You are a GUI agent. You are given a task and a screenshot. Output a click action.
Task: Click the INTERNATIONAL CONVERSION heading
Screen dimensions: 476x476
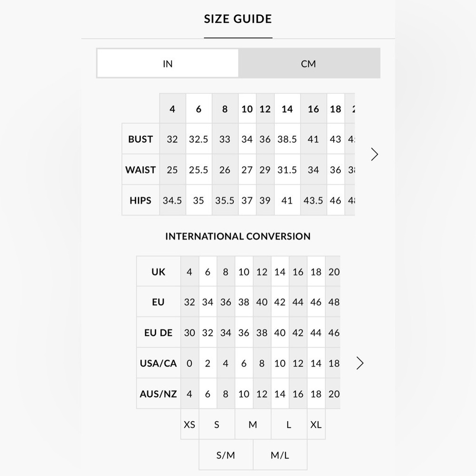[238, 236]
